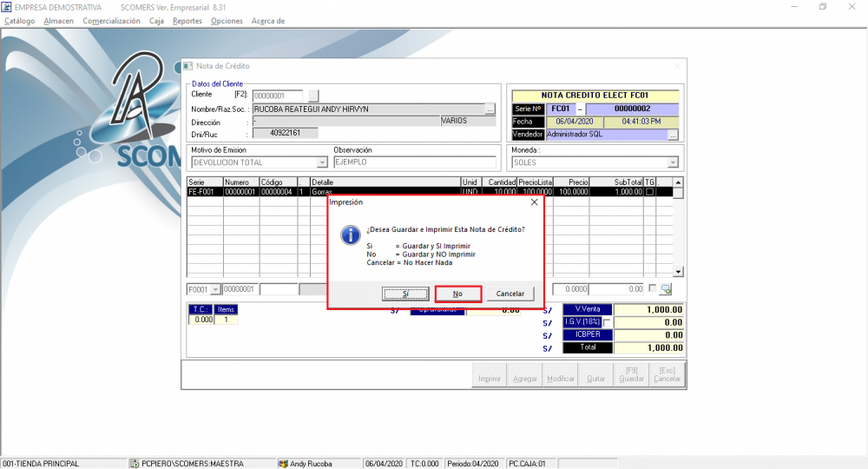The image size is (868, 469).
Task: Click the PC.CAJA:01 status entry
Action: pos(531,464)
